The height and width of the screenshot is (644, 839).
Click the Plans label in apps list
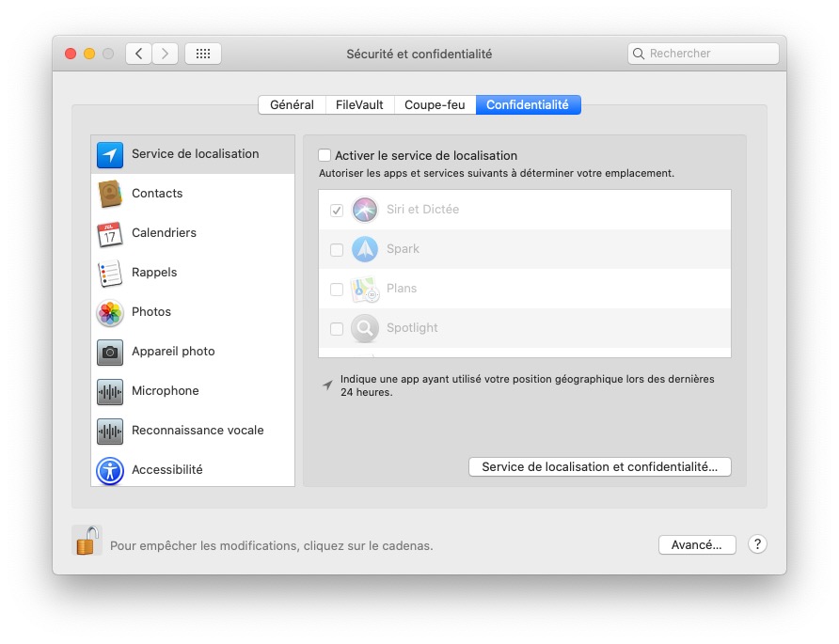(x=402, y=289)
